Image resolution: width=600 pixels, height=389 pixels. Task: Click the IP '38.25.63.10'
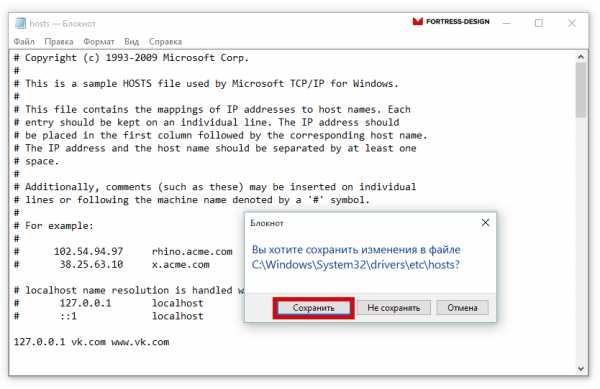(91, 265)
